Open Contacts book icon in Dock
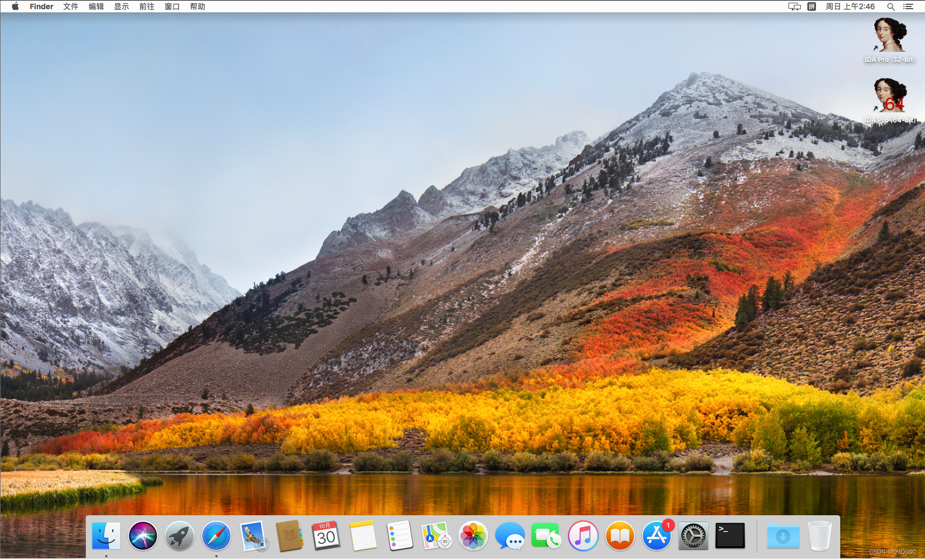925x560 pixels. pyautogui.click(x=290, y=536)
